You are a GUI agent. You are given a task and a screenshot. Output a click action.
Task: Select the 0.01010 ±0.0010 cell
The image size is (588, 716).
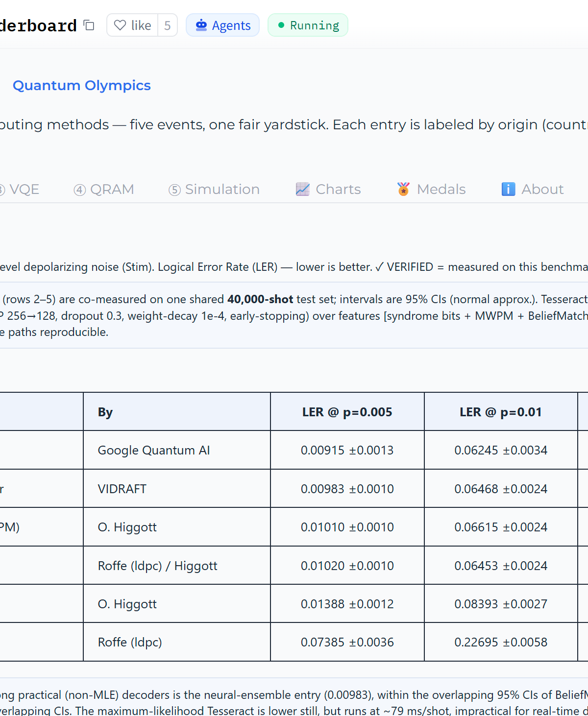pyautogui.click(x=347, y=527)
